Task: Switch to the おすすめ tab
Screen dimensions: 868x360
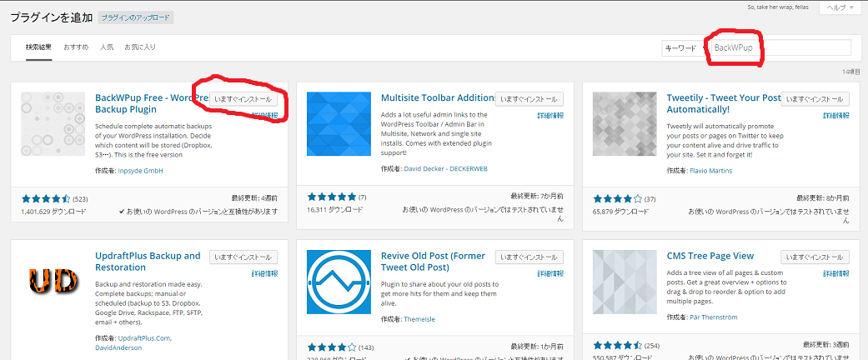Action: click(76, 47)
